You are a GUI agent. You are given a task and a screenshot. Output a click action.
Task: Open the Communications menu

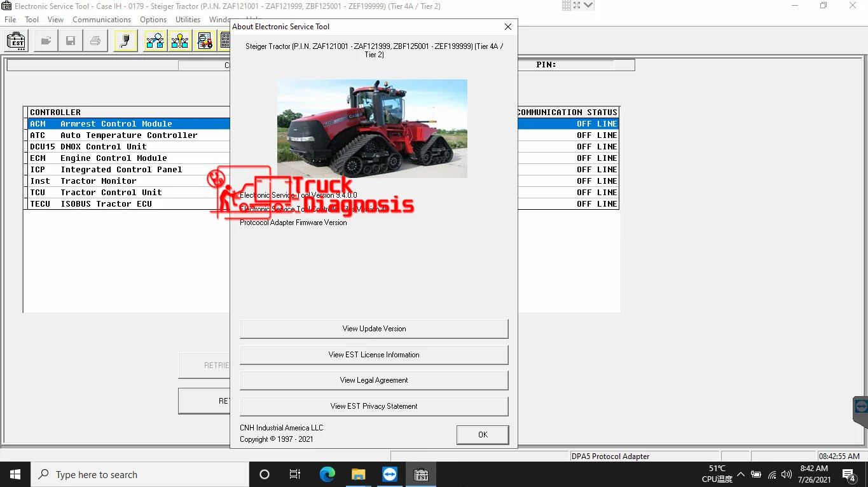point(102,20)
